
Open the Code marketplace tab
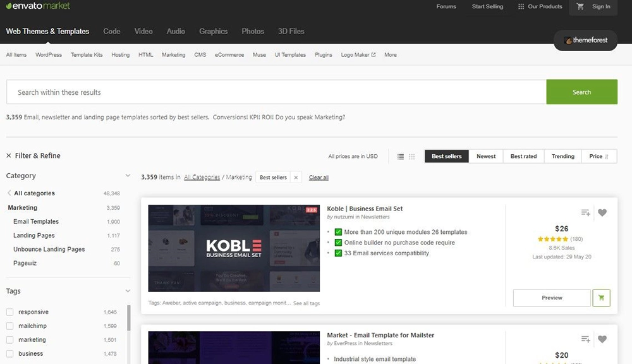click(x=112, y=32)
